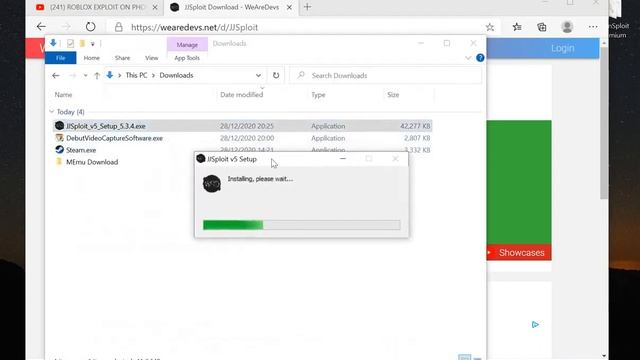Go up one folder level in Explorer
The image size is (640, 360).
(97, 76)
